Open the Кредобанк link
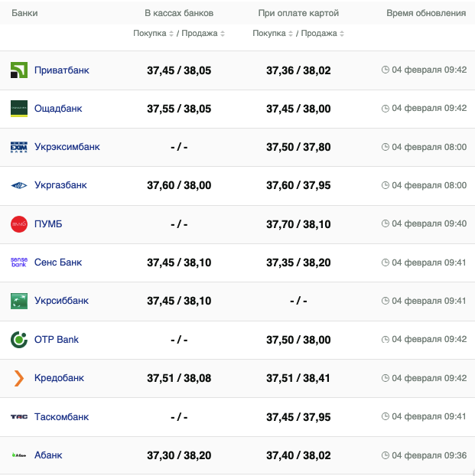Viewport: 475px width, 476px height. tap(59, 378)
